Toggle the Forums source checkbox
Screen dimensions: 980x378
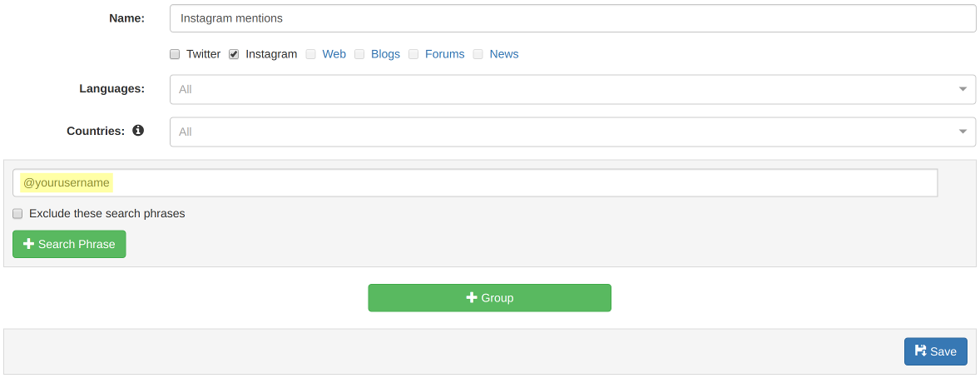point(413,54)
